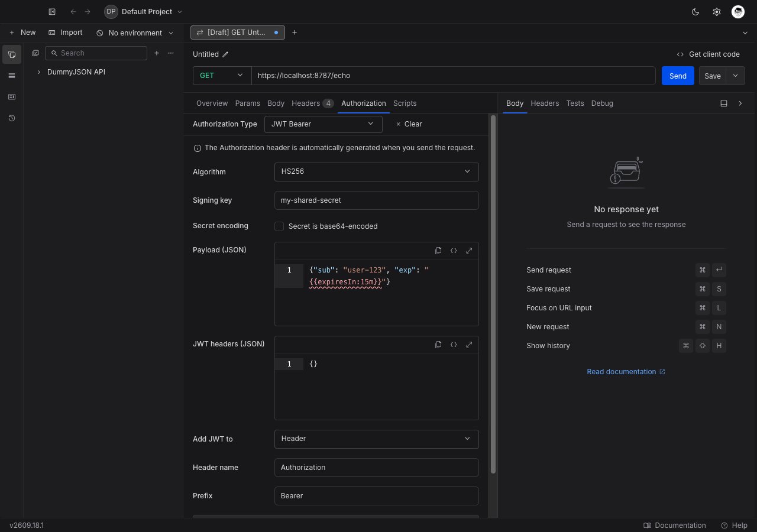Format the Payload JSON code
This screenshot has width=757, height=532.
tap(454, 251)
